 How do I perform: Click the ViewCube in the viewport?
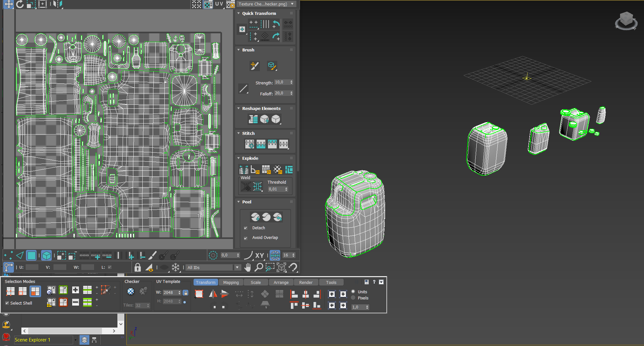click(626, 20)
